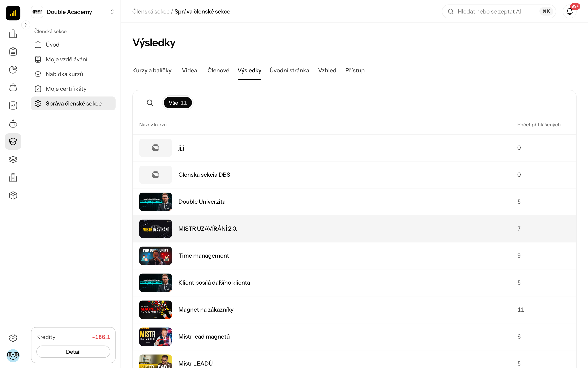Open the trend chart image icon in rail

[13, 105]
